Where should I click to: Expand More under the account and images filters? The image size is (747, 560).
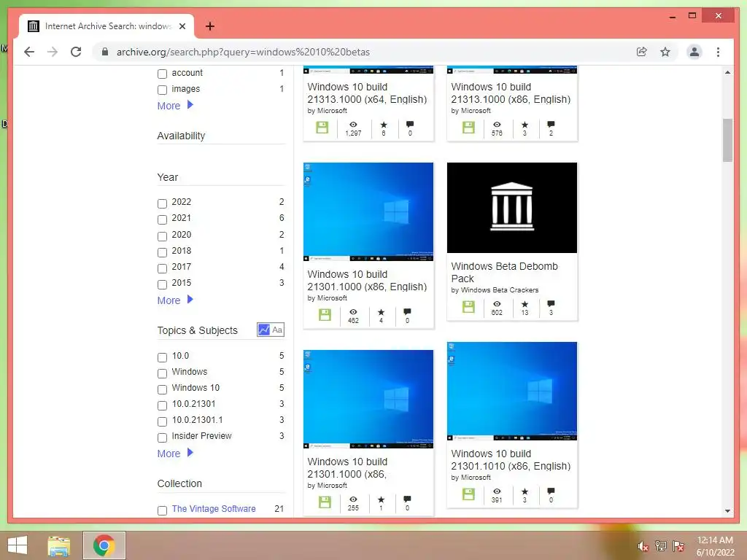[x=175, y=105]
